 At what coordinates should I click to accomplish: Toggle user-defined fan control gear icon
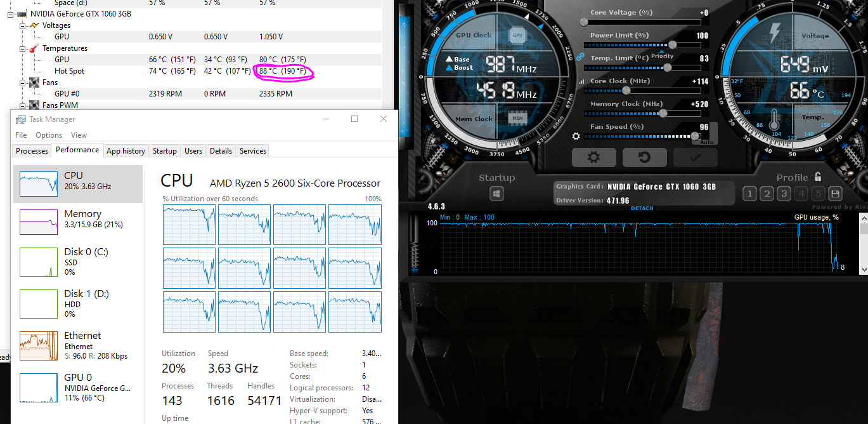576,136
